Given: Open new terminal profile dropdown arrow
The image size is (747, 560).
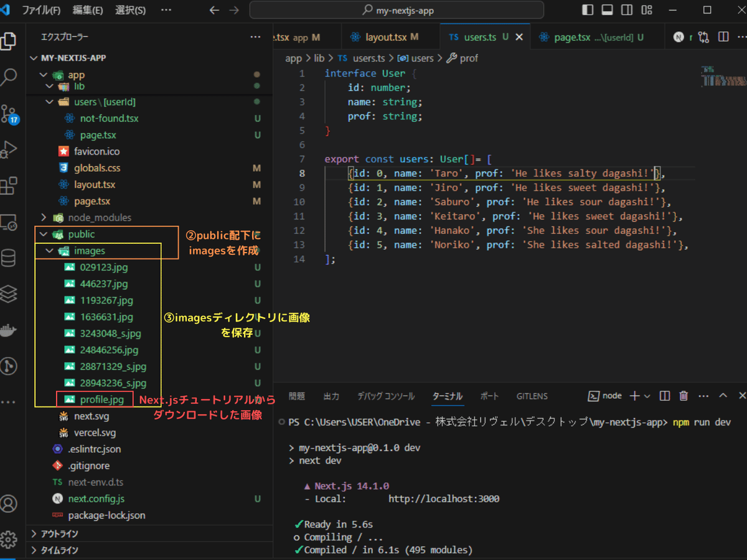Looking at the screenshot, I should click(647, 396).
